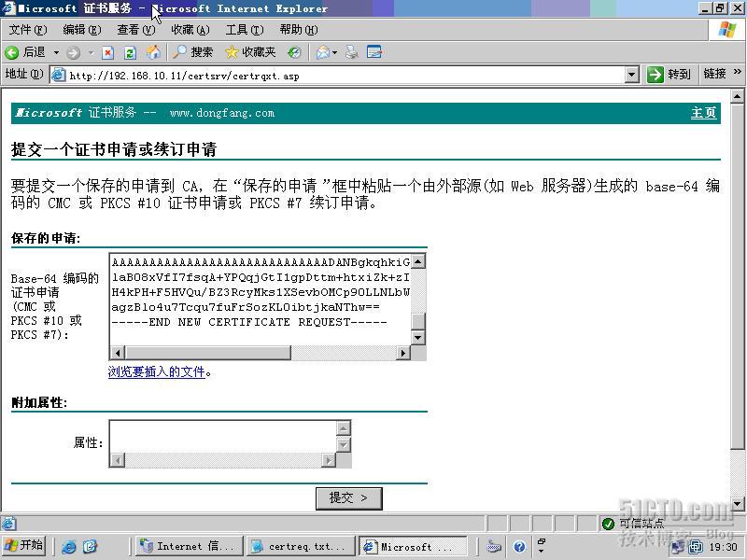The image size is (747, 560).
Task: Open the 帮助(H) menu
Action: tap(299, 30)
